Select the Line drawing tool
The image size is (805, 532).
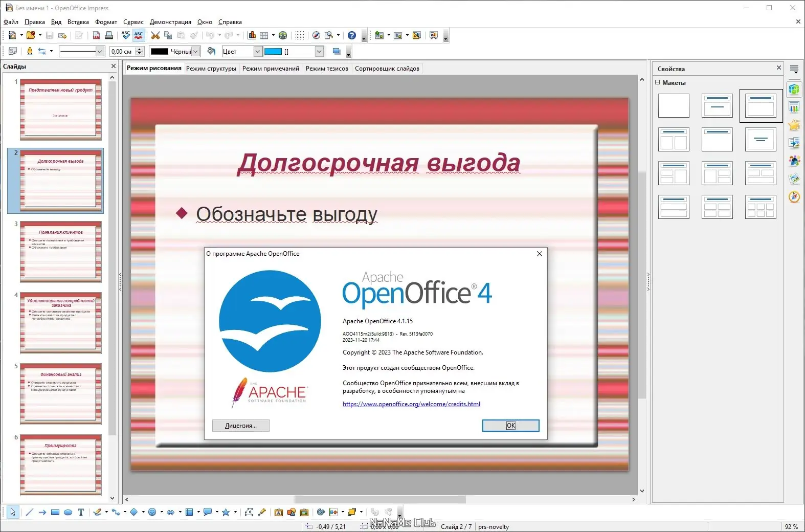pos(30,512)
